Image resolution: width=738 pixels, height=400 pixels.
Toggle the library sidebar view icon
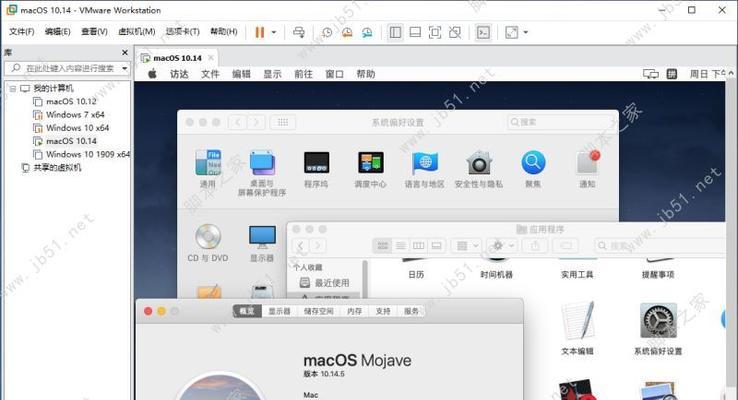(395, 32)
